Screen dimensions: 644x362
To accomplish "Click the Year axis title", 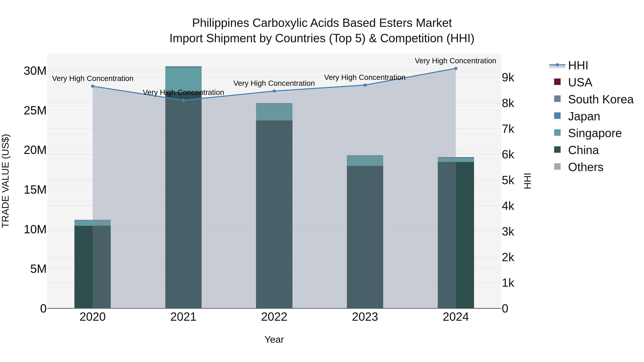I will coord(274,340).
